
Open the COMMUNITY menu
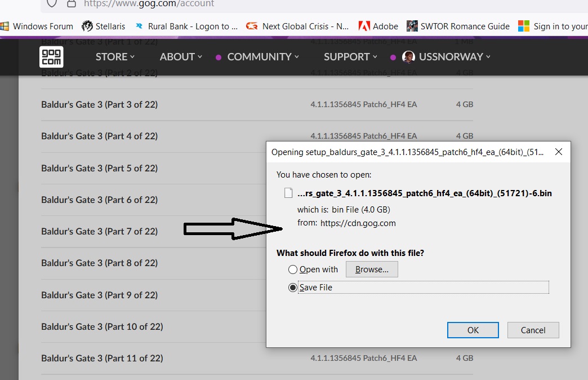pos(263,57)
